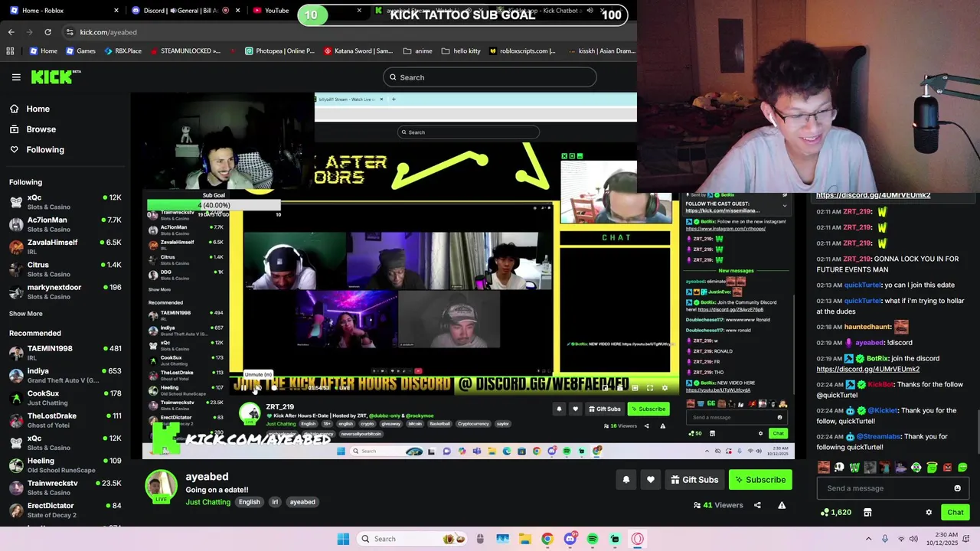Open File Explorer from the taskbar
This screenshot has width=980, height=551.
[x=524, y=539]
